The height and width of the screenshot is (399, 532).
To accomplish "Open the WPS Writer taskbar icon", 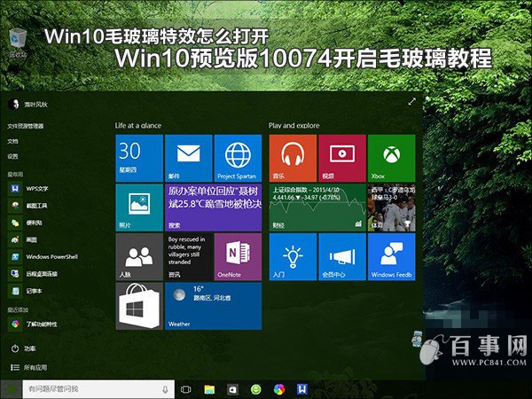I will pyautogui.click(x=302, y=389).
